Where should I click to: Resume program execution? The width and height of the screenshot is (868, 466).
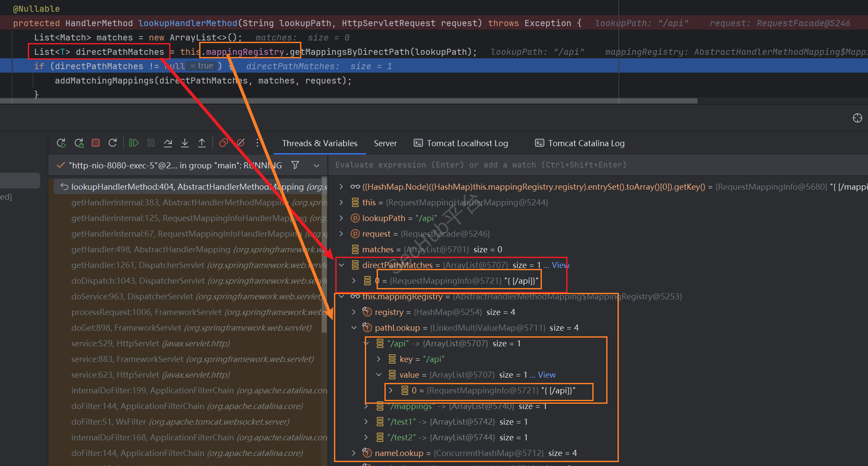(x=134, y=143)
